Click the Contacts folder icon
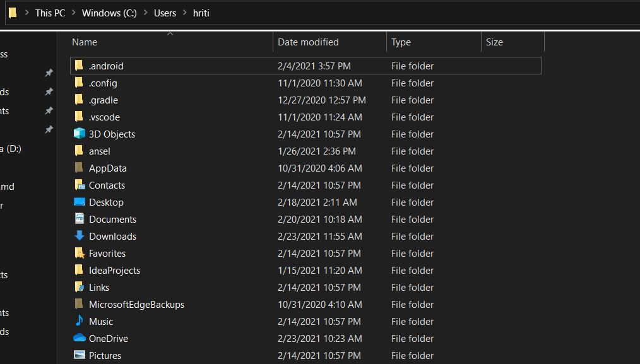Screen dimensions: 640x364 click(79, 185)
